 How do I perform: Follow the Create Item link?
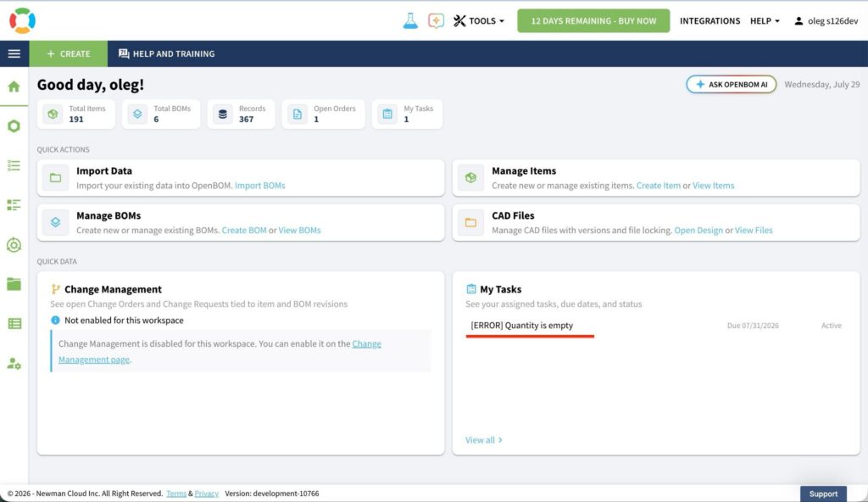(x=658, y=186)
